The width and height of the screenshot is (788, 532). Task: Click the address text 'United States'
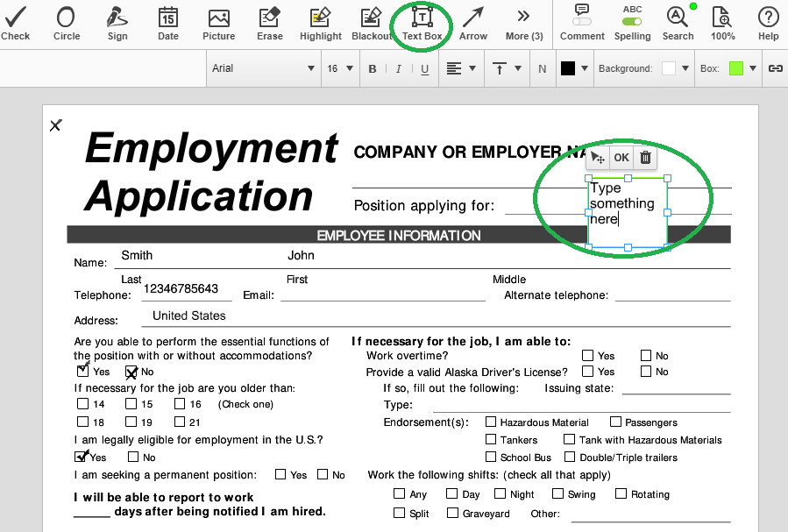tap(189, 316)
